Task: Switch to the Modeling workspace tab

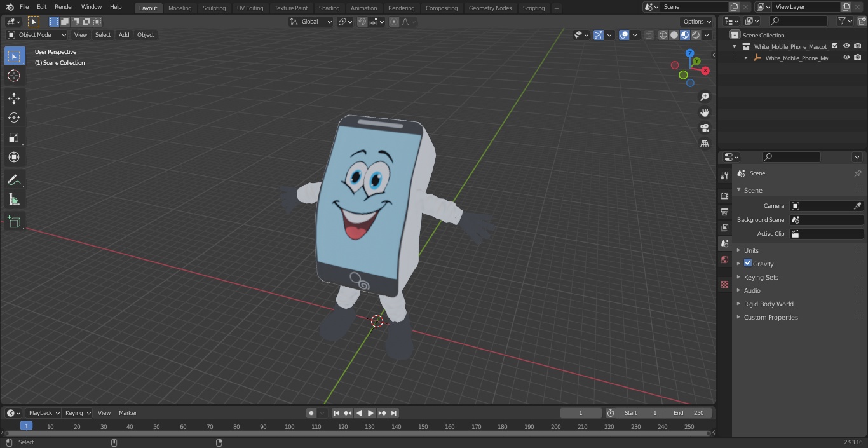Action: point(180,8)
